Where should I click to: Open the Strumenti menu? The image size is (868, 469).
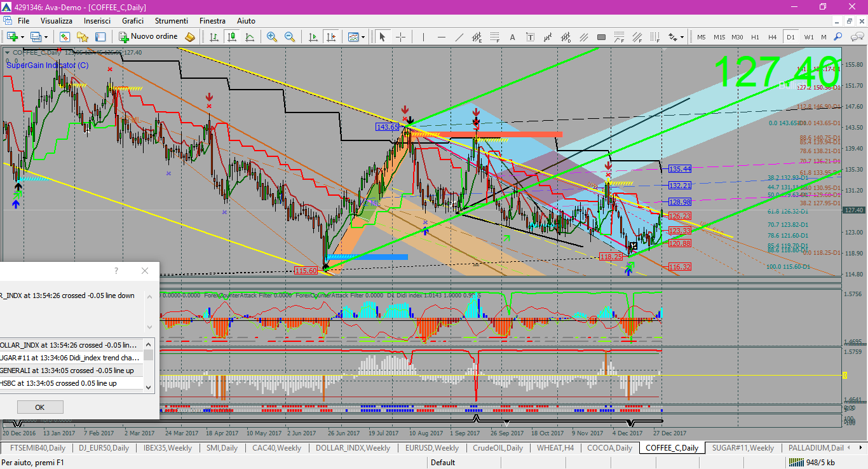(x=171, y=21)
